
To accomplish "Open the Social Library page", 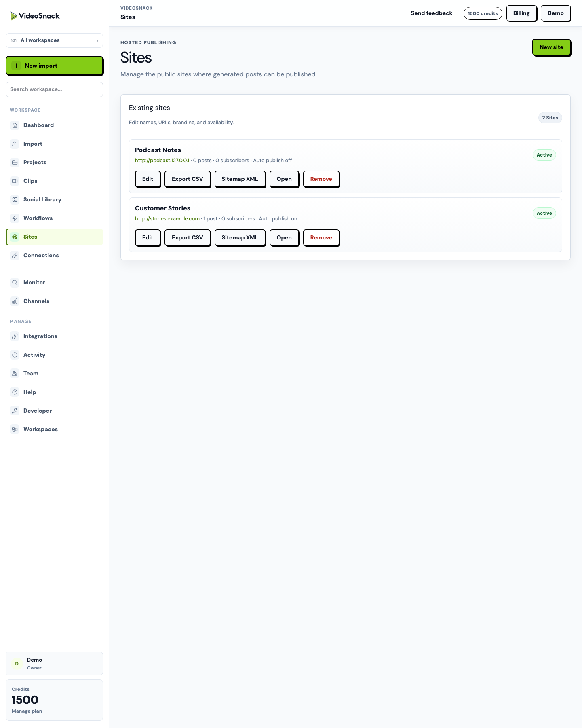I will point(54,199).
